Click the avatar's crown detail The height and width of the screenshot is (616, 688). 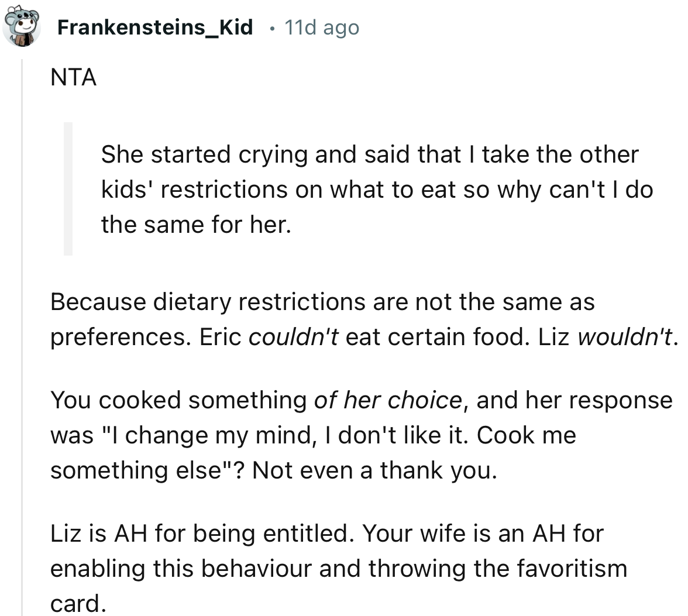click(18, 8)
